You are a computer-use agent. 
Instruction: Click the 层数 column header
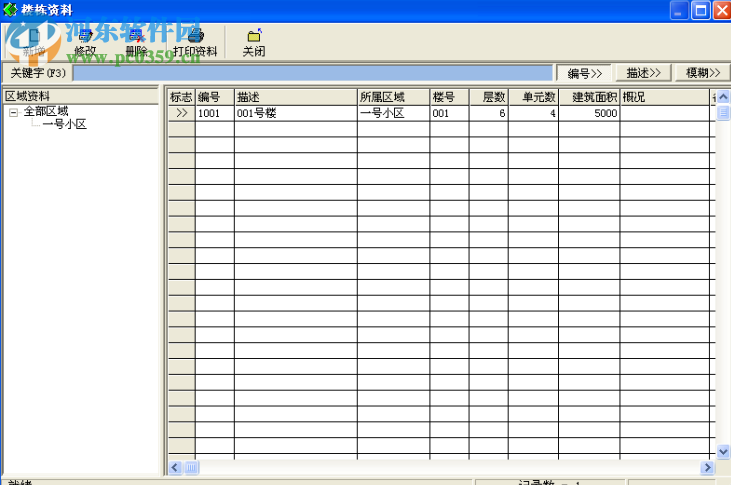(x=489, y=97)
